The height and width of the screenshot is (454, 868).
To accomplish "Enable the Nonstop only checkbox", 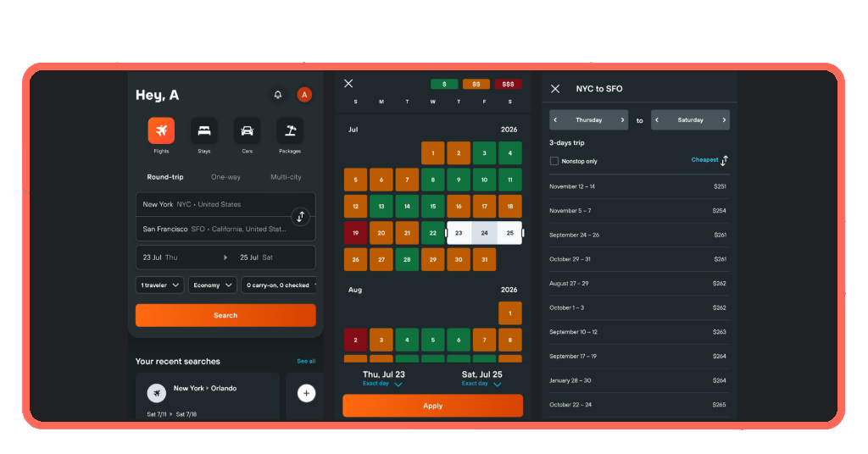I will 554,161.
